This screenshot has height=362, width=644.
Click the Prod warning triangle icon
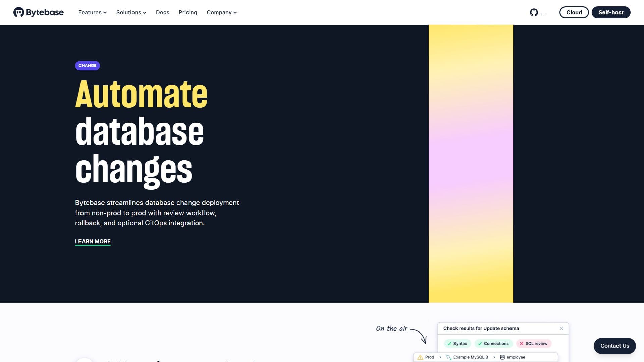(x=420, y=357)
